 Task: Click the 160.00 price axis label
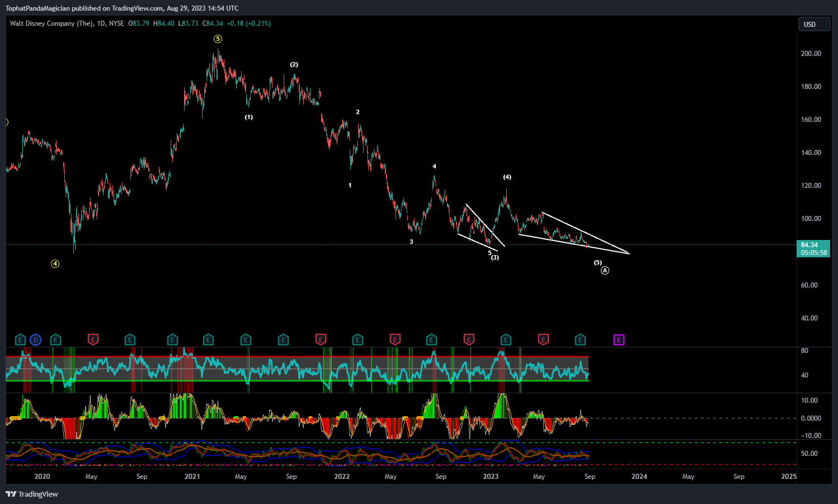click(811, 120)
